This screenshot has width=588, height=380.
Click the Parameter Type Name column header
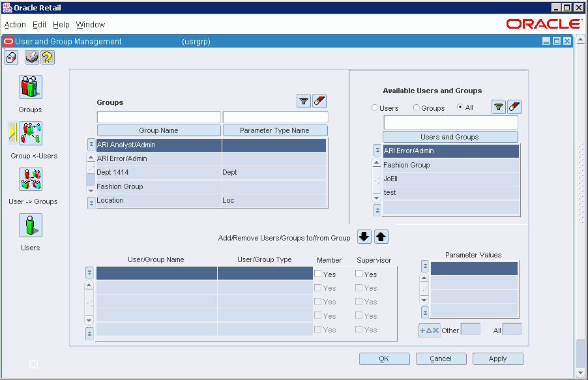pos(275,130)
